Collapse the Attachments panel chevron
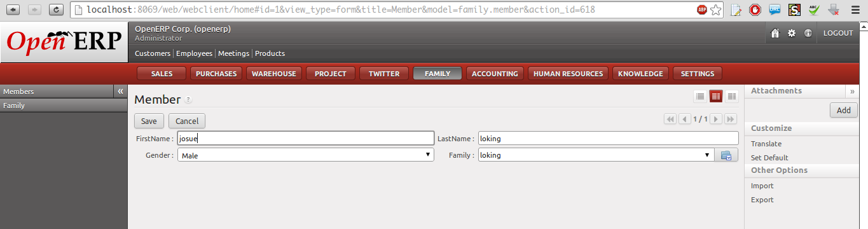This screenshot has height=229, width=868. [853, 92]
